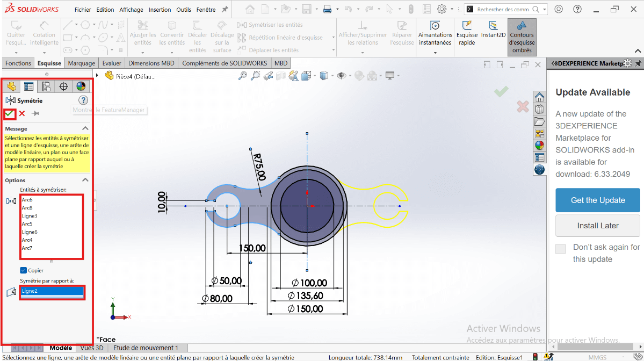Click the Get the Update button
Viewport: 644px width, 361px height.
click(x=597, y=200)
